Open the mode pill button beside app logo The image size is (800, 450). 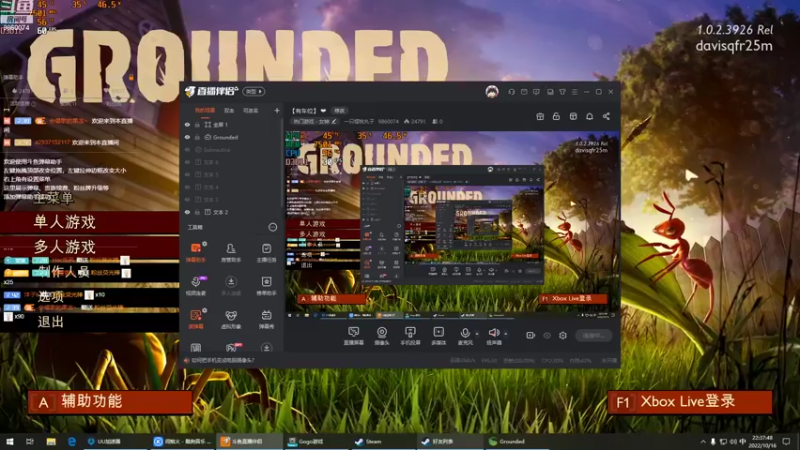pos(254,91)
